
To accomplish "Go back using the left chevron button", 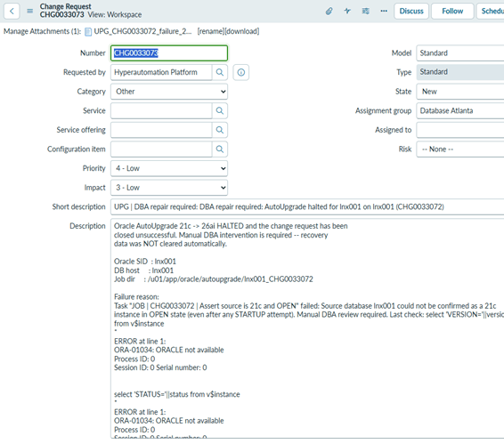I will [12, 12].
